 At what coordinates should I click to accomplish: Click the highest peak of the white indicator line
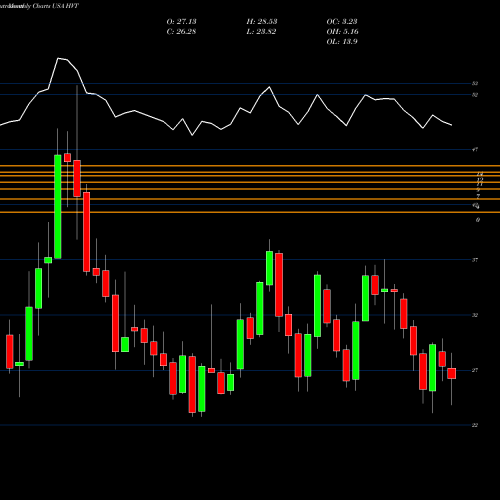pos(59,59)
